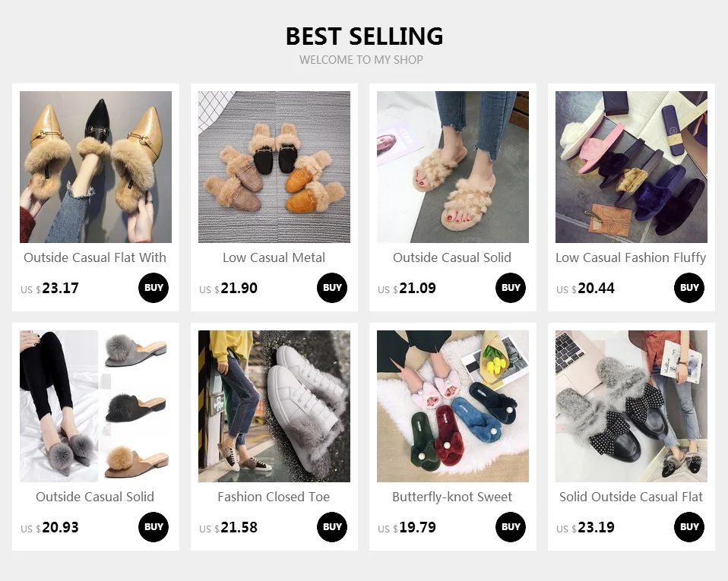728x581 pixels.
Task: Open the pointed fur mules product photo
Action: 96,167
